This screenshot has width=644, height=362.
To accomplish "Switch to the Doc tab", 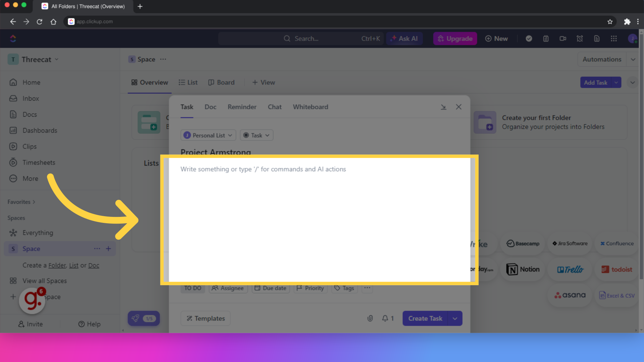I will (210, 107).
